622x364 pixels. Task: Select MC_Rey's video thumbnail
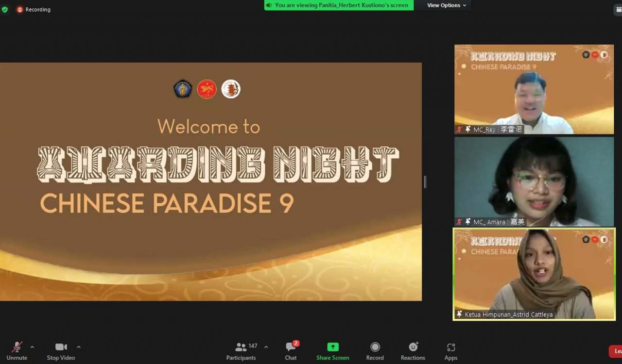pyautogui.click(x=534, y=89)
